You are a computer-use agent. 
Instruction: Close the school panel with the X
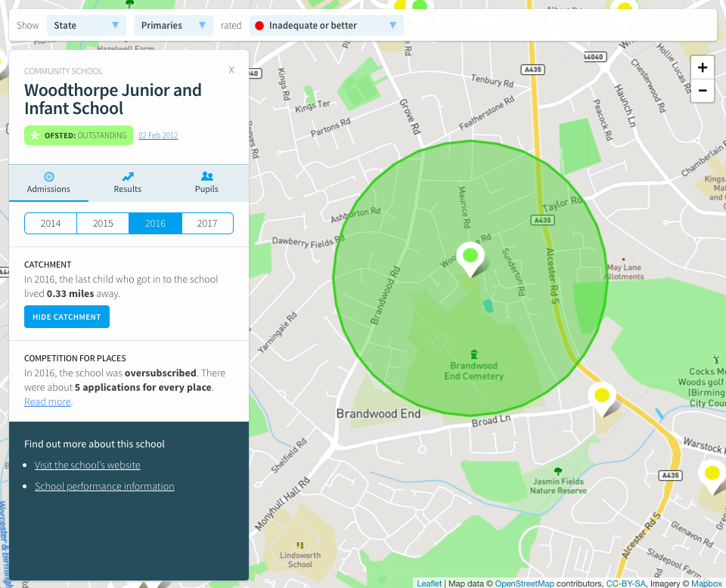click(x=231, y=70)
